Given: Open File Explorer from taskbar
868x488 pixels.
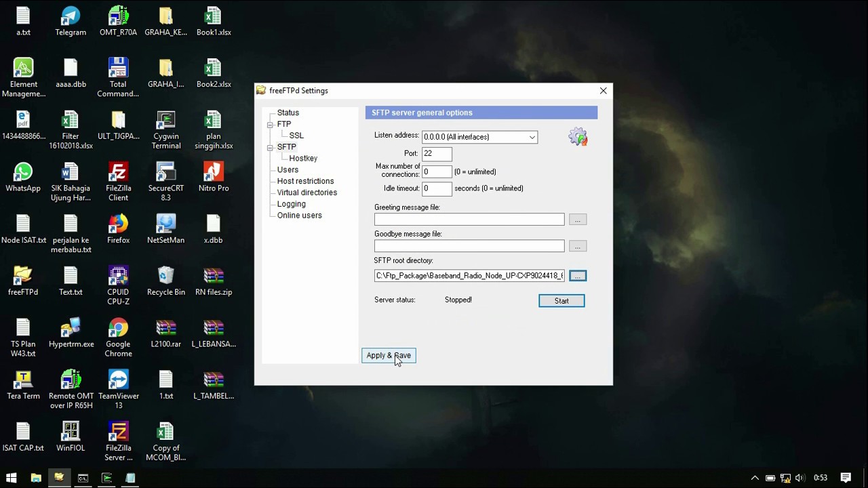Looking at the screenshot, I should 36,478.
